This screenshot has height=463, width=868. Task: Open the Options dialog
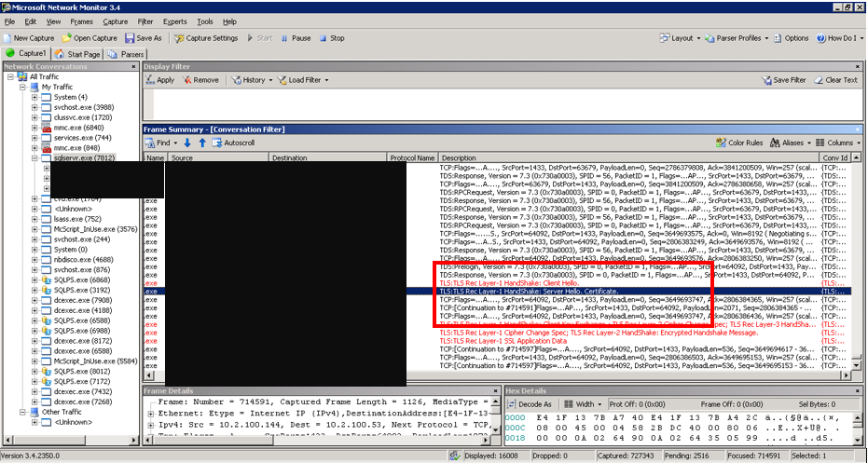(x=791, y=38)
